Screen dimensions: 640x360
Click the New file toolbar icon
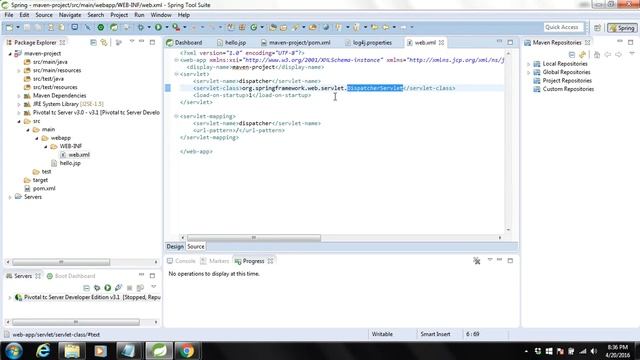(x=9, y=27)
